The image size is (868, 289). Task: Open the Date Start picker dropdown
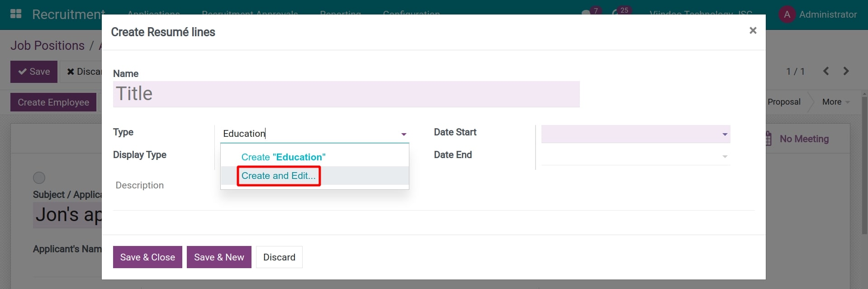725,134
